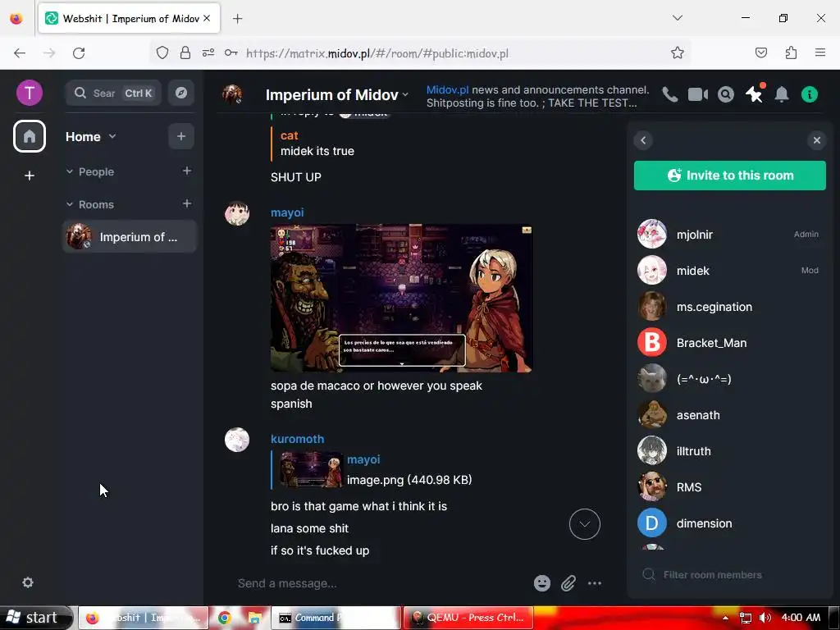
Task: Create a new space with plus icon
Action: click(30, 176)
